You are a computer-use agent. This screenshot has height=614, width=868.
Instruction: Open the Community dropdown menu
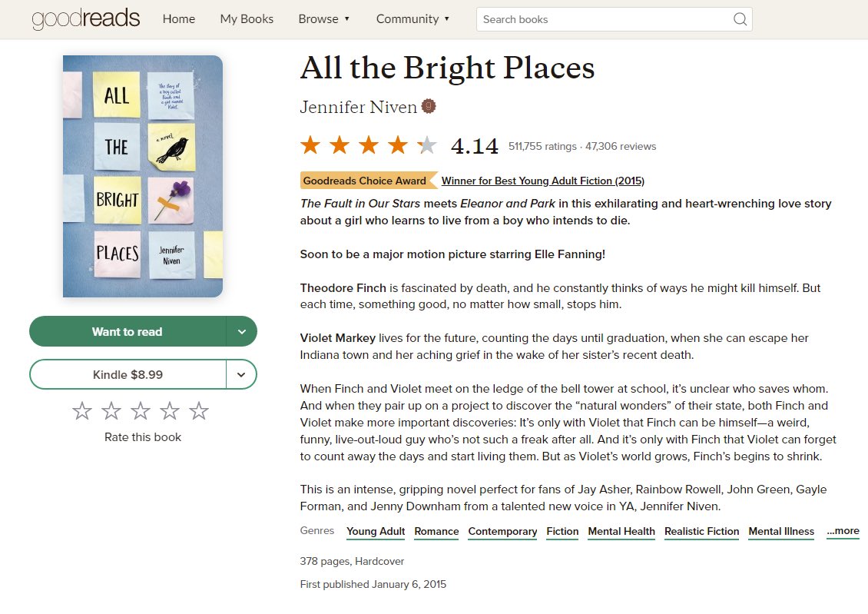(x=413, y=18)
